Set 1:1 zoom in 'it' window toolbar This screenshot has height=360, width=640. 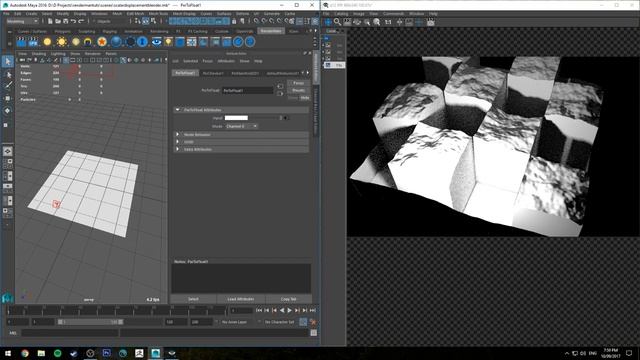tap(388, 22)
